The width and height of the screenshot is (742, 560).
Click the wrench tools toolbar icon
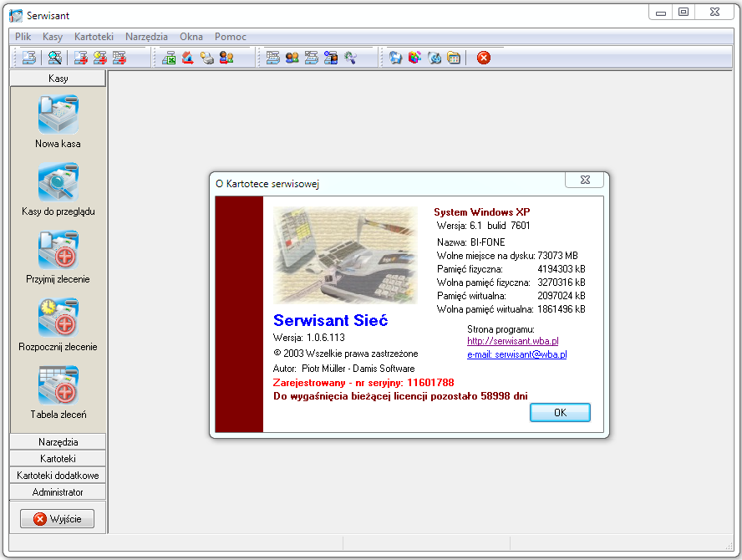coord(350,58)
